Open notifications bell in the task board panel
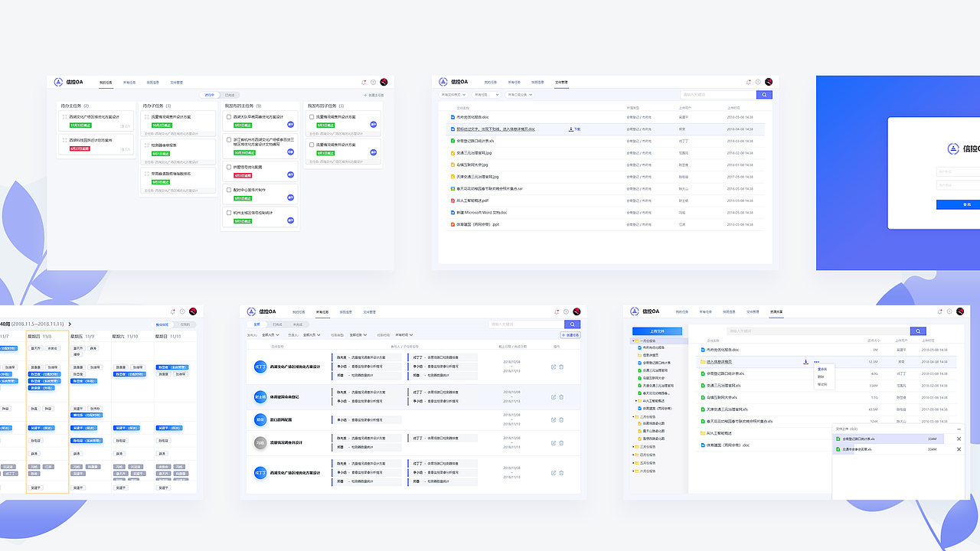 [x=364, y=82]
